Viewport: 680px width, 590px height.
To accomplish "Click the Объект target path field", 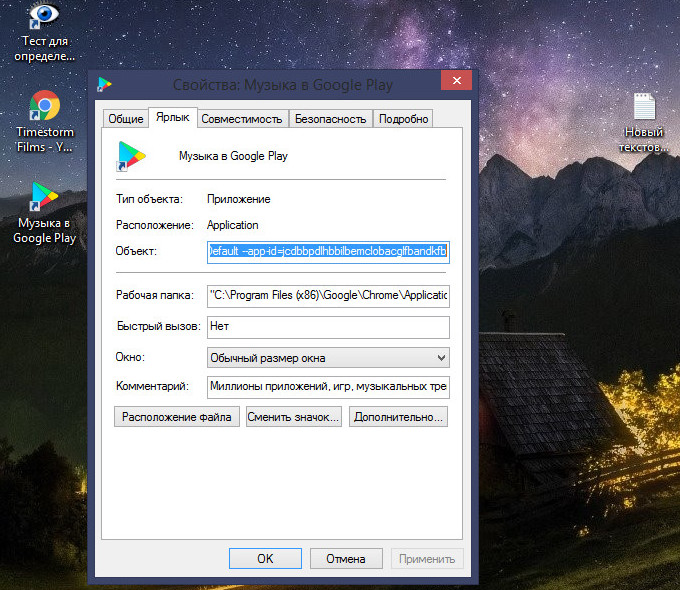I will click(328, 252).
